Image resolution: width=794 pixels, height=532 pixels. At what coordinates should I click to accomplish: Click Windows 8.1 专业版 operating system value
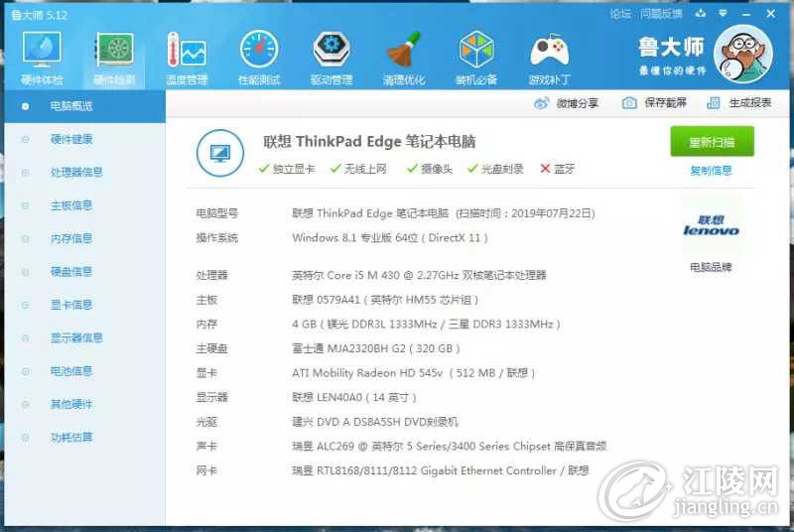(390, 238)
